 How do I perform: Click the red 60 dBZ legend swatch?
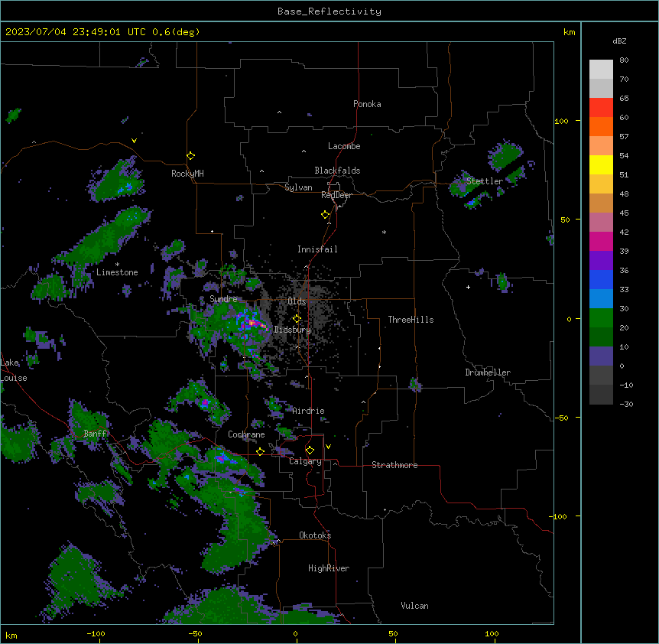point(601,108)
